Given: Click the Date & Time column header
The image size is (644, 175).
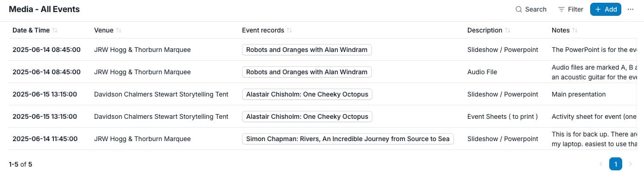Looking at the screenshot, I should (x=31, y=30).
